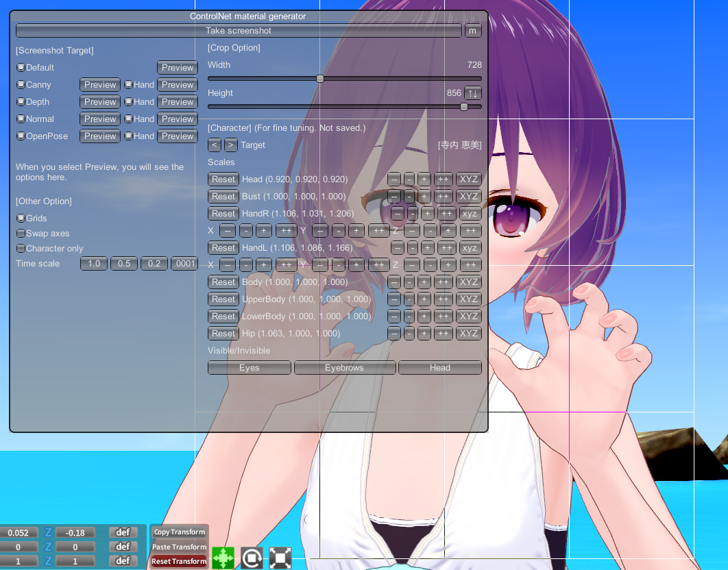
Task: Click Copy Transform button
Action: 179,532
